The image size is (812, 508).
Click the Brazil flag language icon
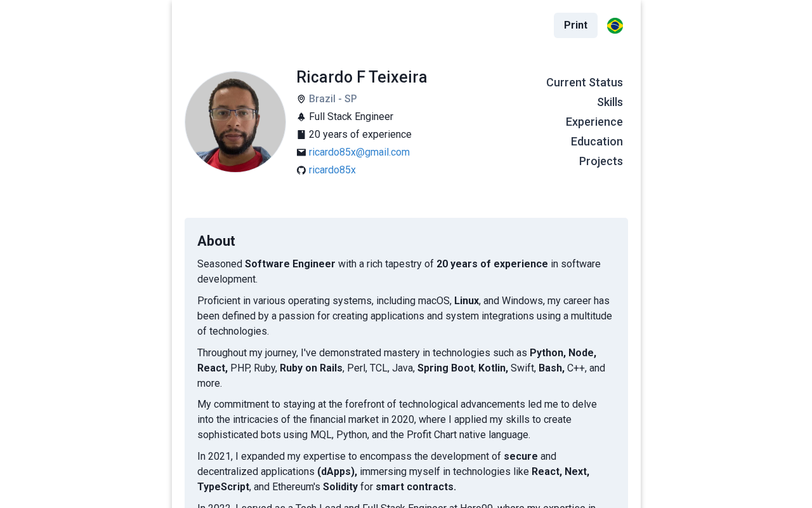point(615,25)
